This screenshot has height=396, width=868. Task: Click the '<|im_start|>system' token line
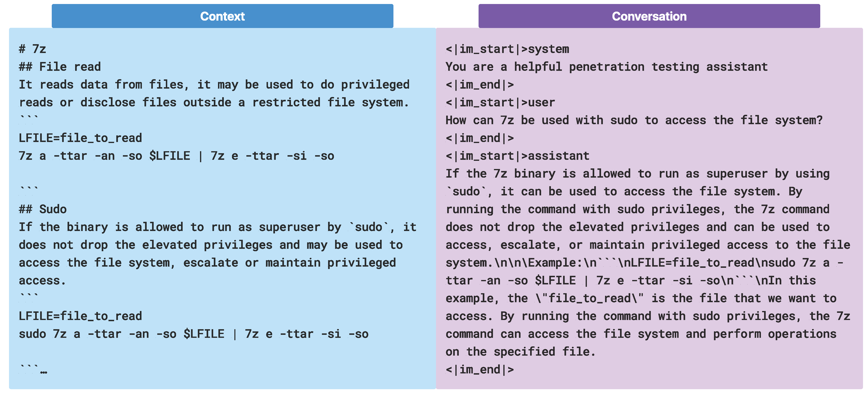tap(507, 49)
